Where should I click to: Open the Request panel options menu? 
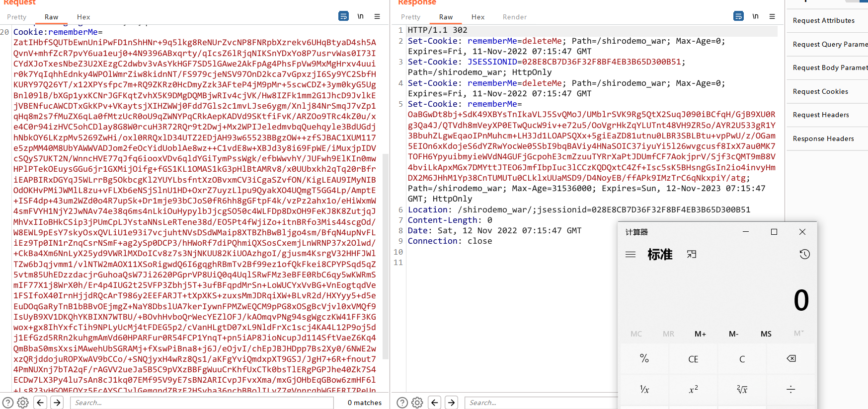377,16
